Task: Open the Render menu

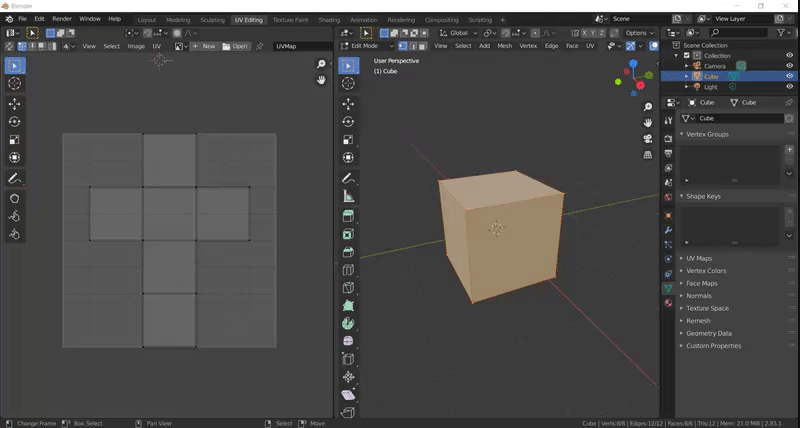Action: click(x=62, y=19)
